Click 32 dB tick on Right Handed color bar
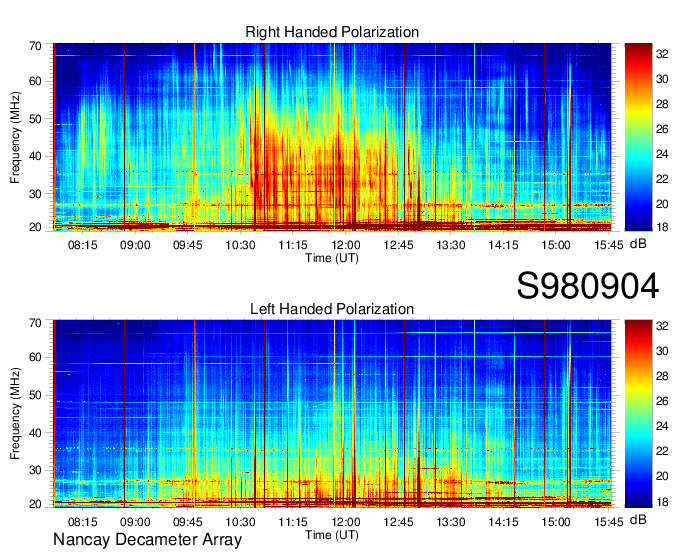680x552 pixels. click(x=662, y=54)
